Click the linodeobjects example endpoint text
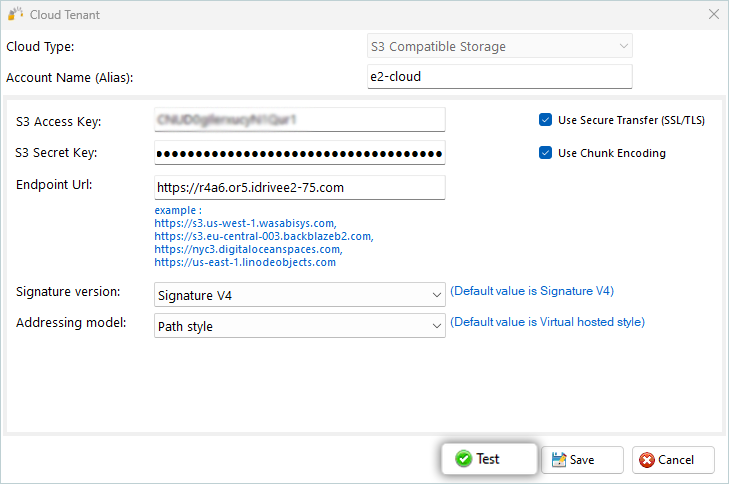 click(245, 262)
